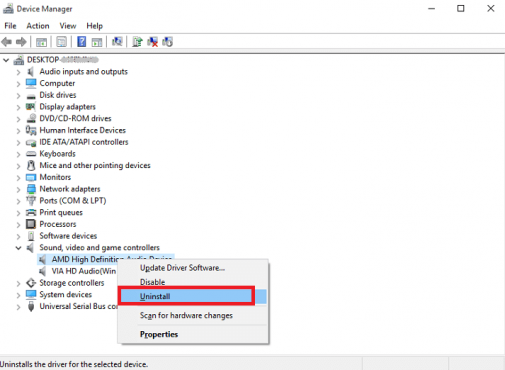Expand the Display adapters chevron
This screenshot has height=370, width=505.
pyautogui.click(x=18, y=107)
